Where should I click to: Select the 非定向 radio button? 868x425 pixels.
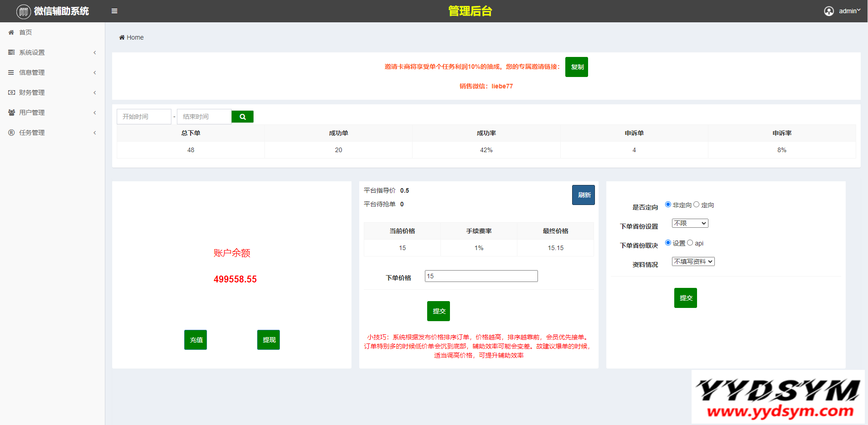coord(668,204)
